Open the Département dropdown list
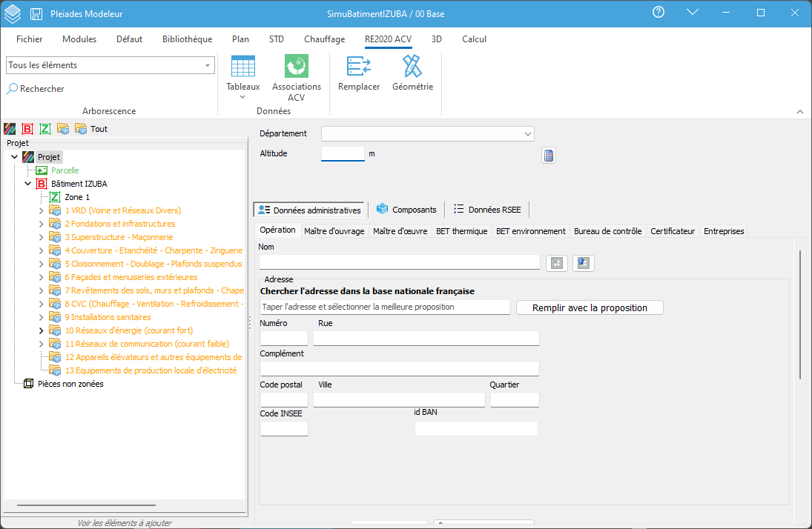Viewport: 812px width, 529px height. click(x=428, y=133)
